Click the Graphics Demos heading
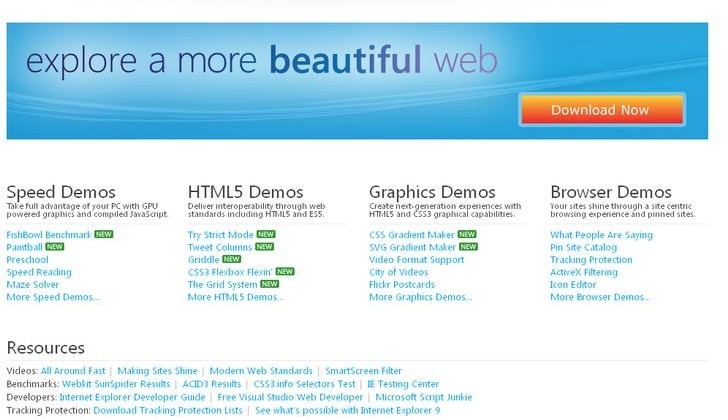 432,192
